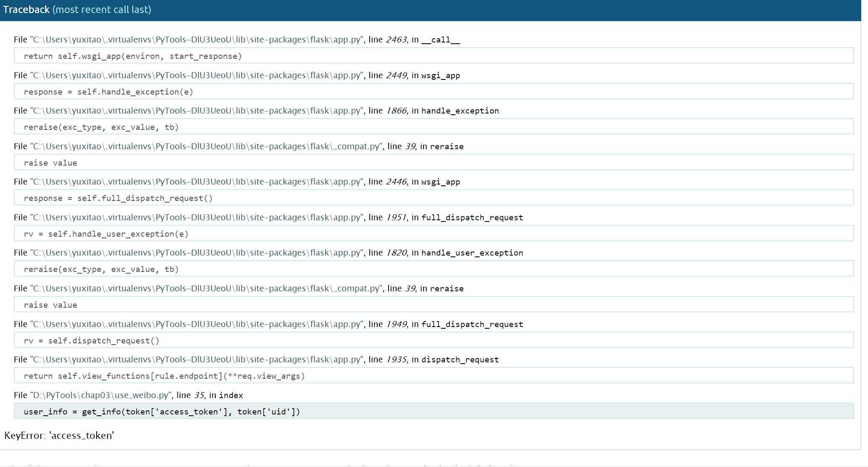Open the 'rv = self.handle_user_exception(e)' code line
The height and width of the screenshot is (467, 868).
(434, 233)
